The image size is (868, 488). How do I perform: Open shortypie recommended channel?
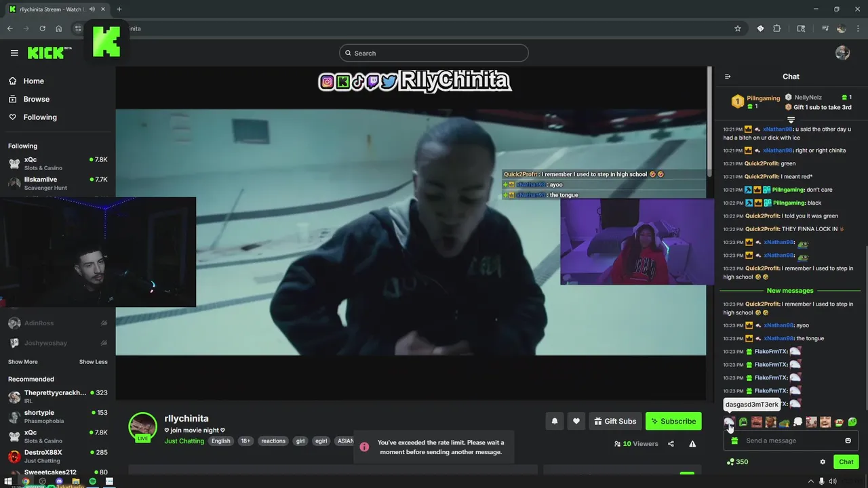pyautogui.click(x=58, y=416)
